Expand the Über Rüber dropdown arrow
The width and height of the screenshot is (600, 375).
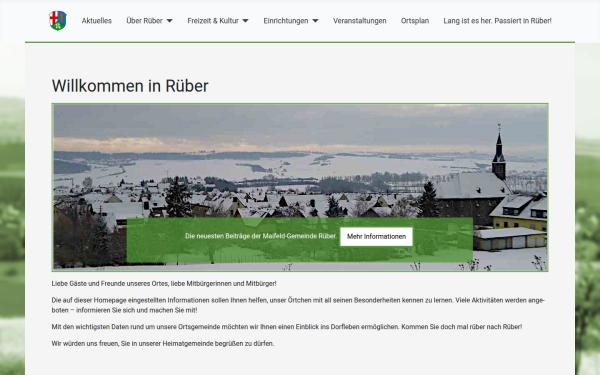click(170, 21)
